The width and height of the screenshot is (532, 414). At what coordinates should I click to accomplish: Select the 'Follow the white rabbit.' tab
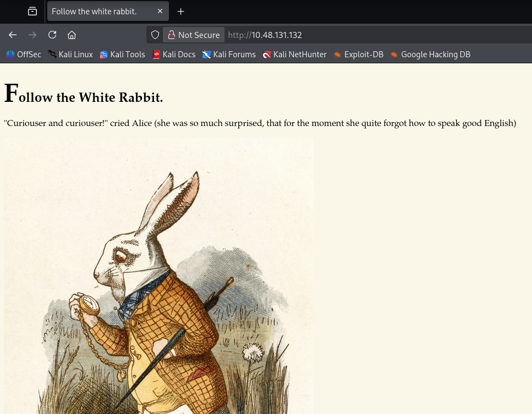point(99,11)
